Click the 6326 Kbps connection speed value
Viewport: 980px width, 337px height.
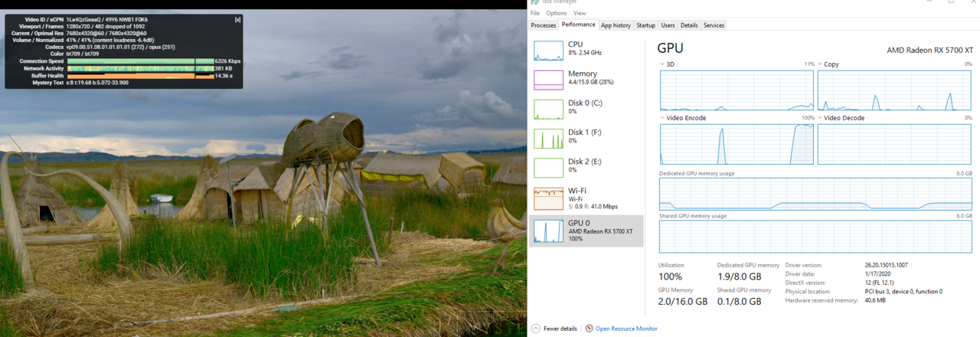click(x=228, y=61)
